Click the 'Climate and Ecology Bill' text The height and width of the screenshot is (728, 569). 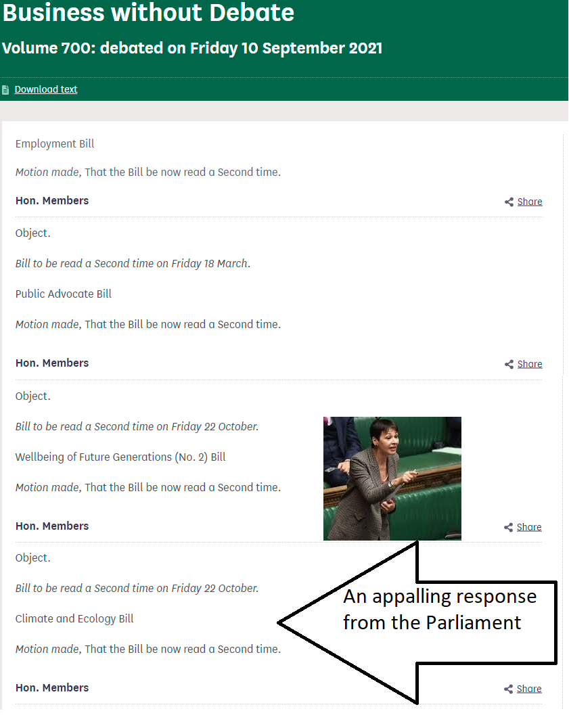point(74,618)
